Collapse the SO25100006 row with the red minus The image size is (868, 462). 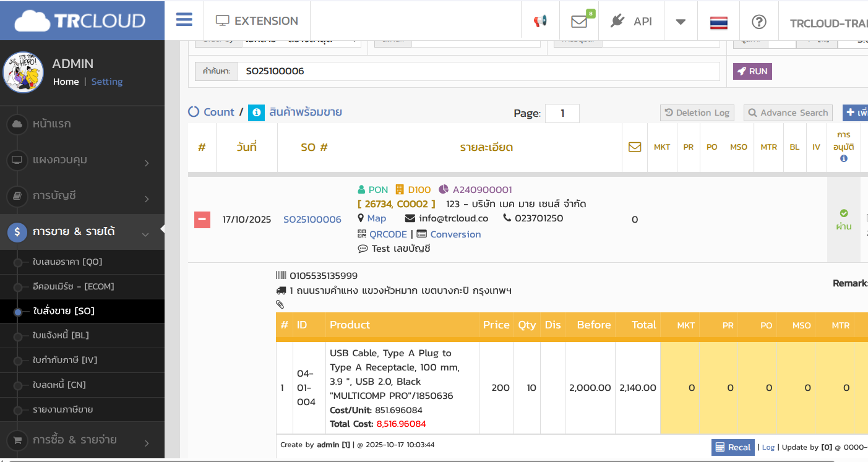[x=202, y=220]
